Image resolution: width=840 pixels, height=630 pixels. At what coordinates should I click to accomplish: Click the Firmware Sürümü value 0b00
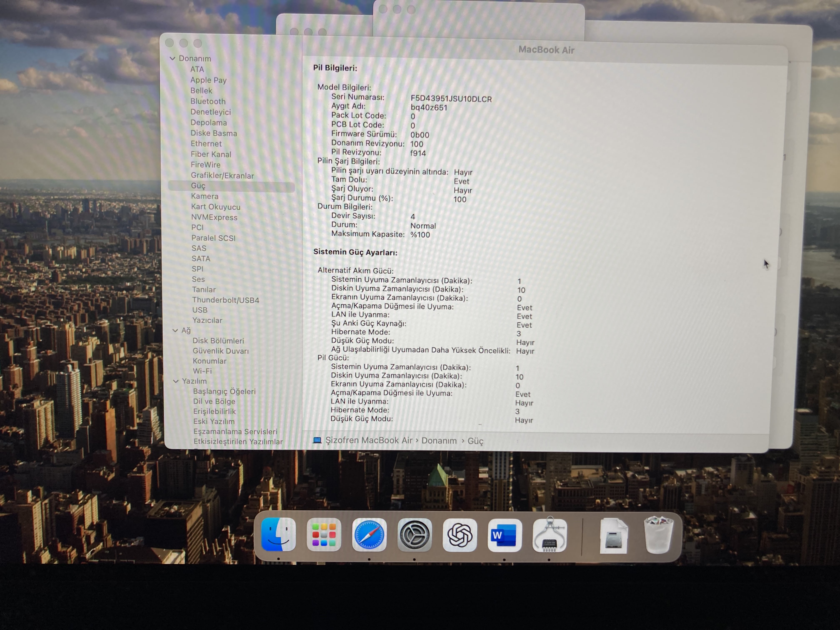pos(420,135)
